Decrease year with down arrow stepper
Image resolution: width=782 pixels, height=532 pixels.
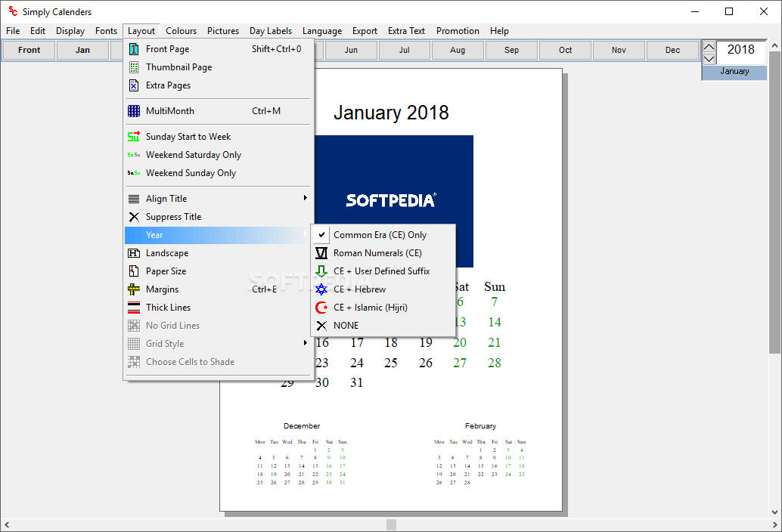click(x=709, y=59)
